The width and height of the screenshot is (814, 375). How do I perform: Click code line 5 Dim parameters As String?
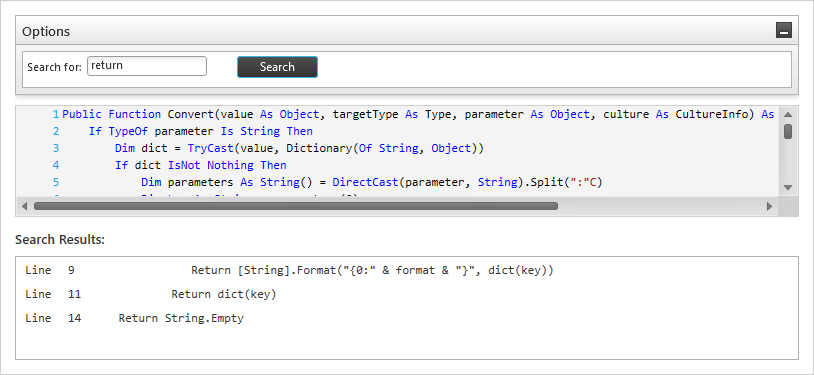pyautogui.click(x=372, y=182)
